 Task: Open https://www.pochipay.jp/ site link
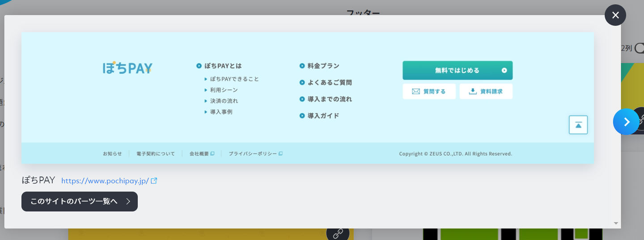(109, 181)
